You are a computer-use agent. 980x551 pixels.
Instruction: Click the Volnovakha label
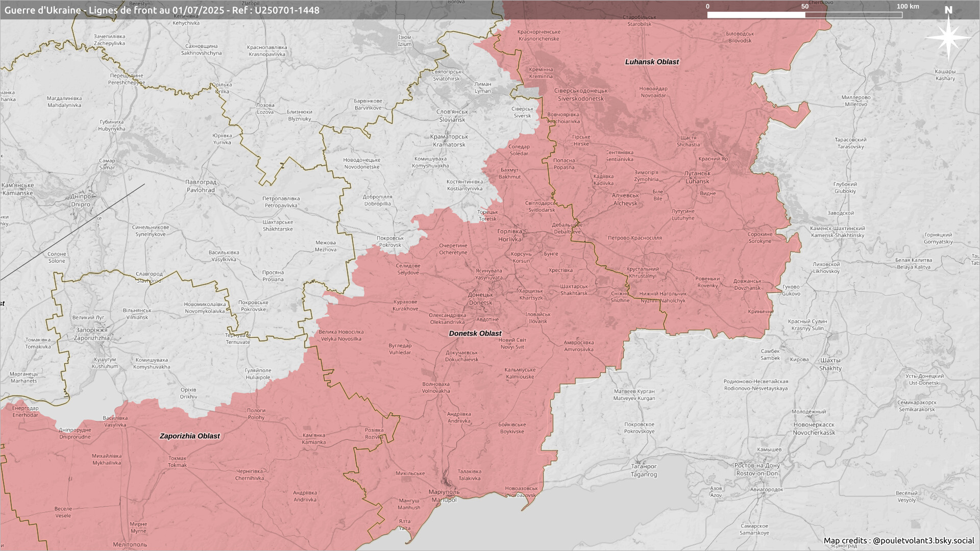(x=436, y=387)
